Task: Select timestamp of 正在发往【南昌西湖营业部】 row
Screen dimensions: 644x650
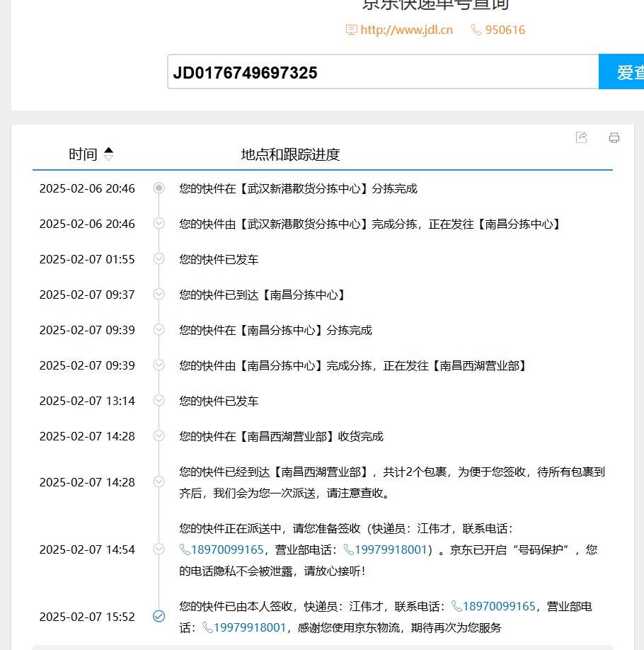Action: pos(87,365)
